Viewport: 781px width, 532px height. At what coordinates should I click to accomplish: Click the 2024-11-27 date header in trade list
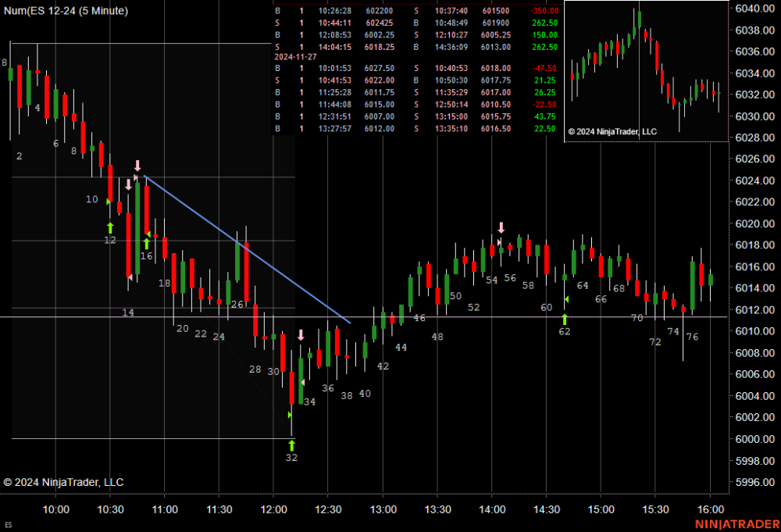click(x=295, y=57)
